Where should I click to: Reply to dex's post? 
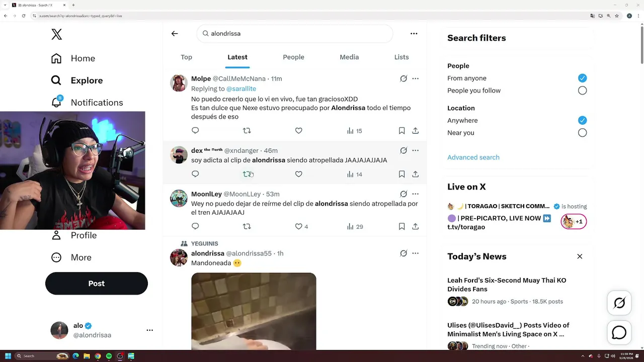pos(195,174)
